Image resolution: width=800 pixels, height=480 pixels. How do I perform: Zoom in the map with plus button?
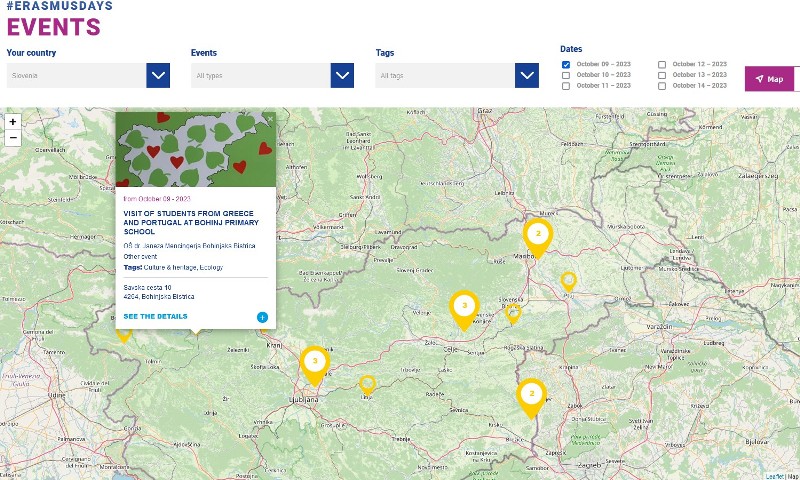13,121
